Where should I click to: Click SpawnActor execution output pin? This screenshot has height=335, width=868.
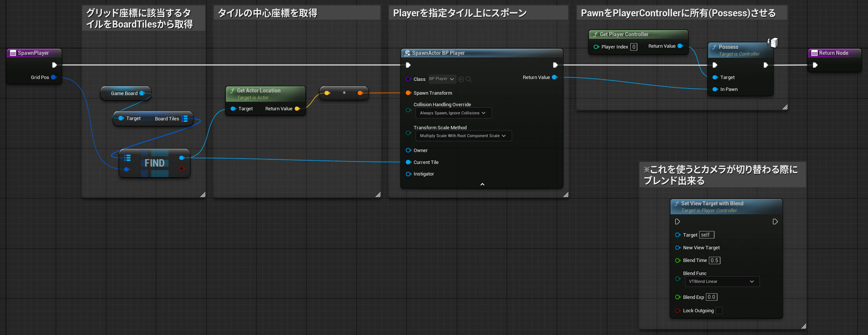[x=555, y=65]
